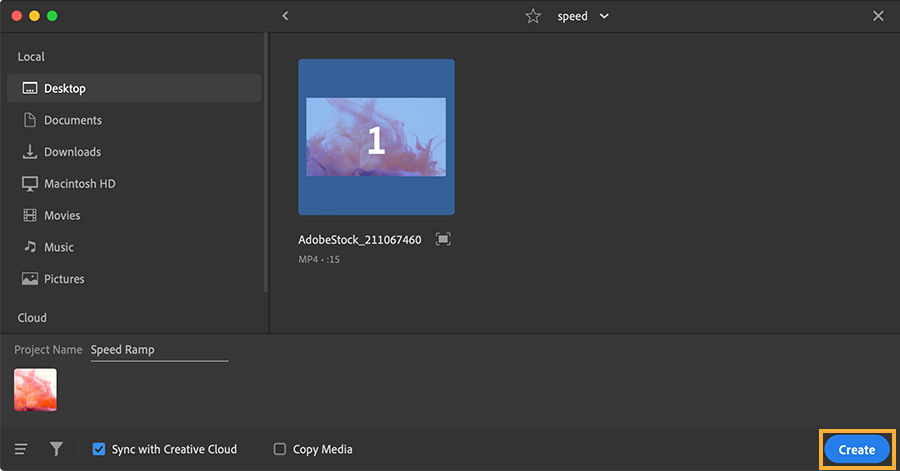Screen dimensions: 900x471
Task: Click the list sort options icon
Action: pos(21,449)
